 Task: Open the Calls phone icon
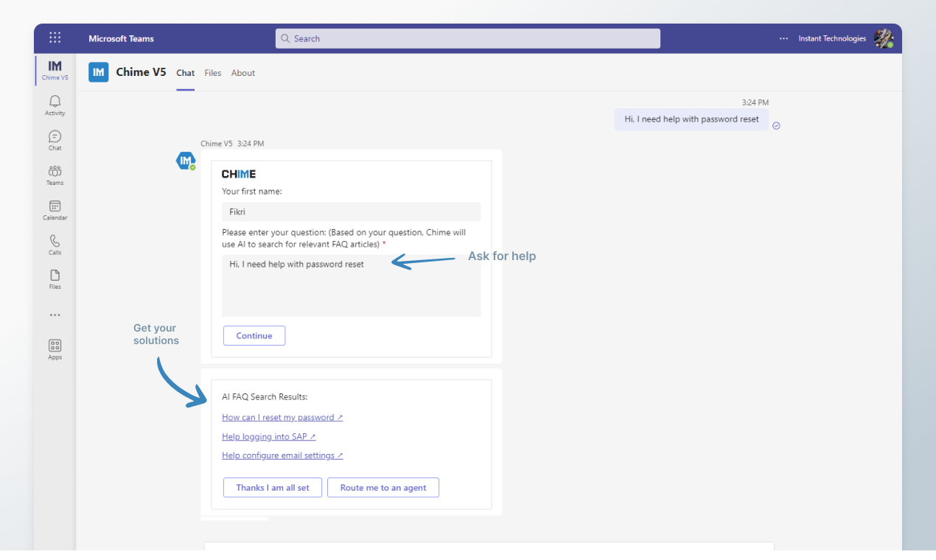pyautogui.click(x=55, y=245)
